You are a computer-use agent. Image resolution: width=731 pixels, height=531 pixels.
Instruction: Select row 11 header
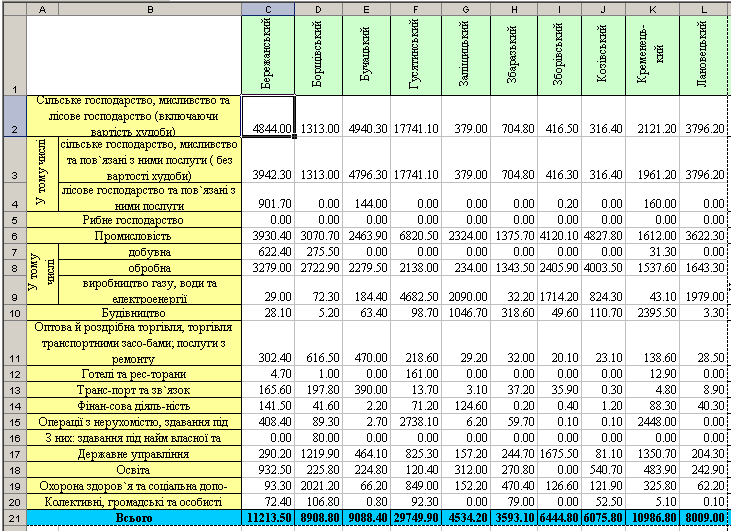15,343
